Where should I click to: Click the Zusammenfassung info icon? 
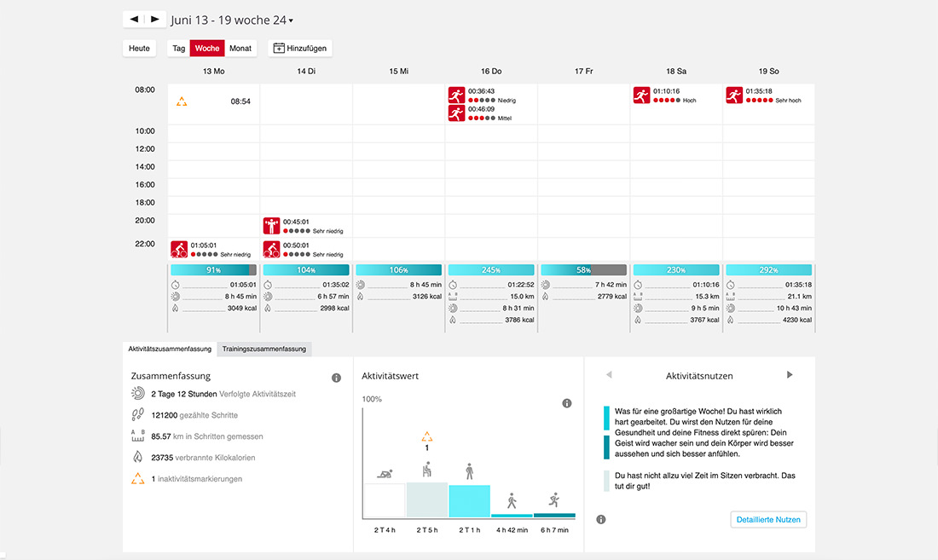pyautogui.click(x=336, y=378)
